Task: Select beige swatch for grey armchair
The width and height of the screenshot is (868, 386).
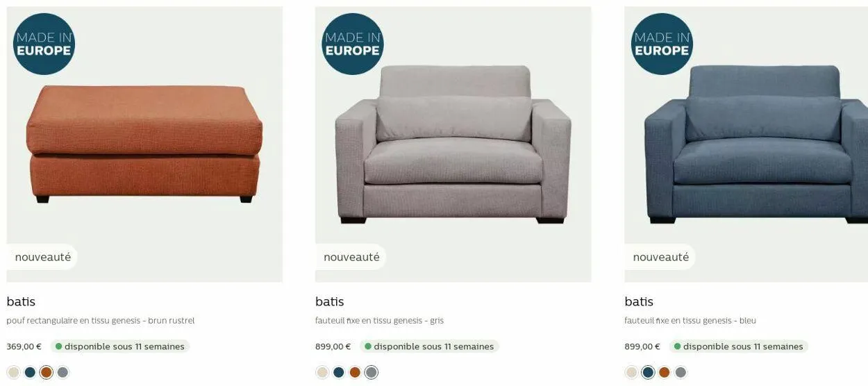Action: [x=322, y=372]
